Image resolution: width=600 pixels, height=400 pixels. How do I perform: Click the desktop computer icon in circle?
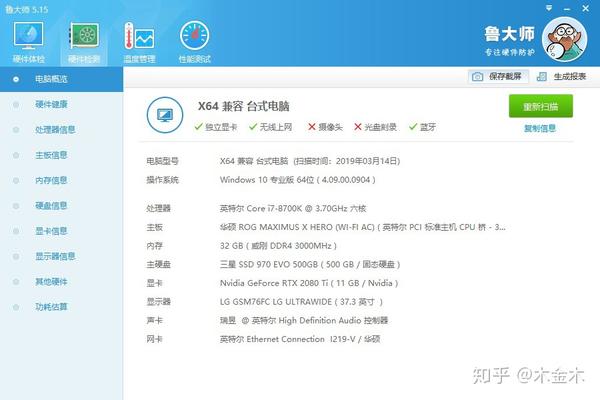pos(165,115)
